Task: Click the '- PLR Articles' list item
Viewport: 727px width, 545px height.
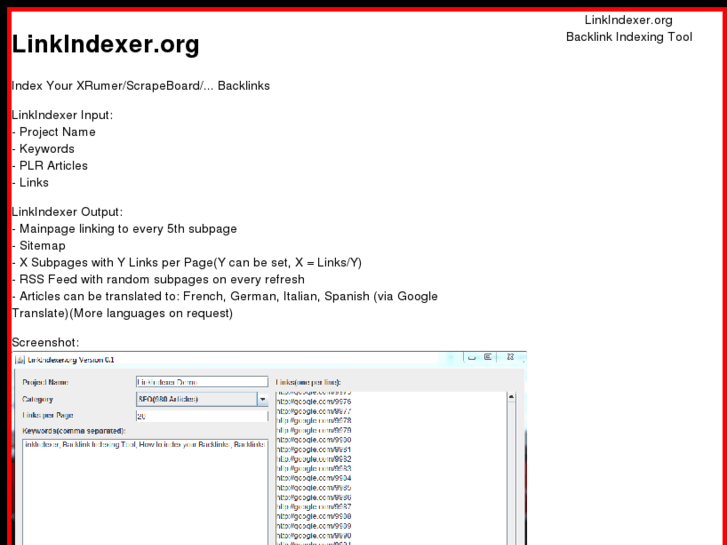Action: 50,166
